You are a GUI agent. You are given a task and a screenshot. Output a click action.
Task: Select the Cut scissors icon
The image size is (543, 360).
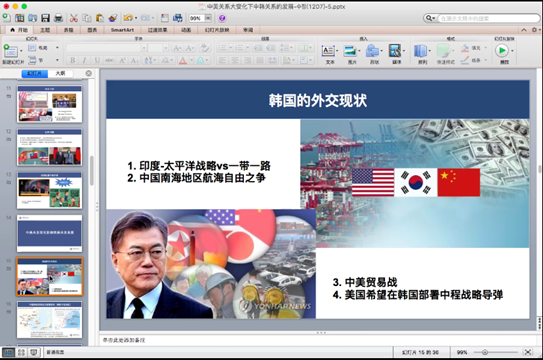tap(73, 18)
